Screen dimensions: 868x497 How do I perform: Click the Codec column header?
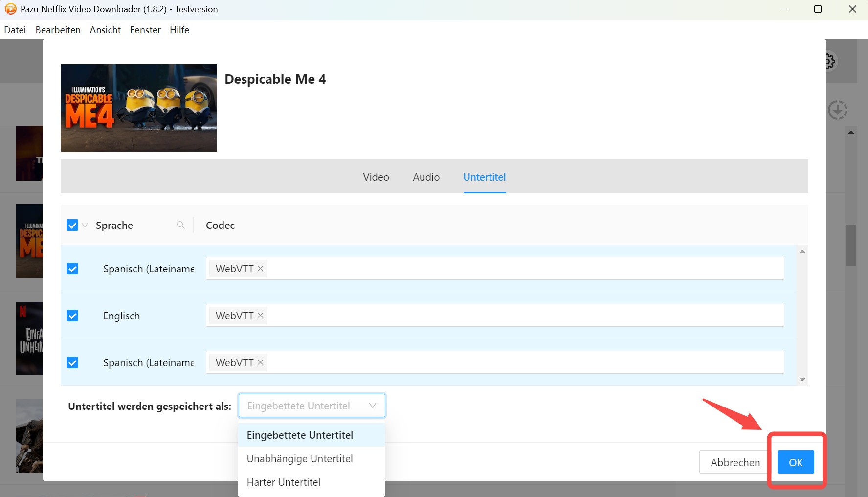[x=220, y=225]
